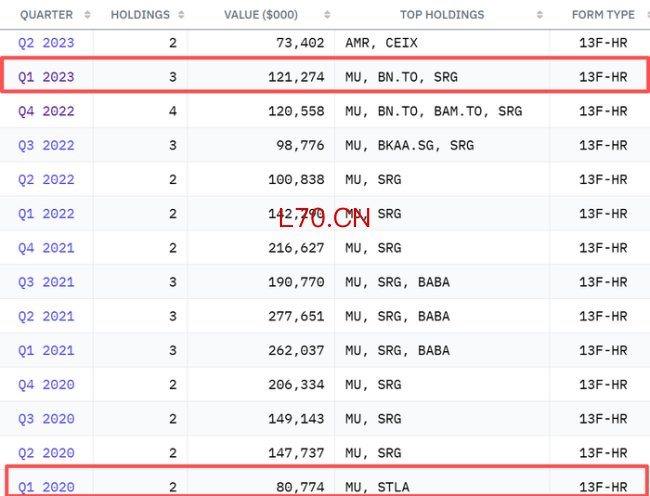Viewport: 650px width, 496px height.
Task: Click MU, SRG, BABA in the Q2 2021 row
Action: [397, 316]
